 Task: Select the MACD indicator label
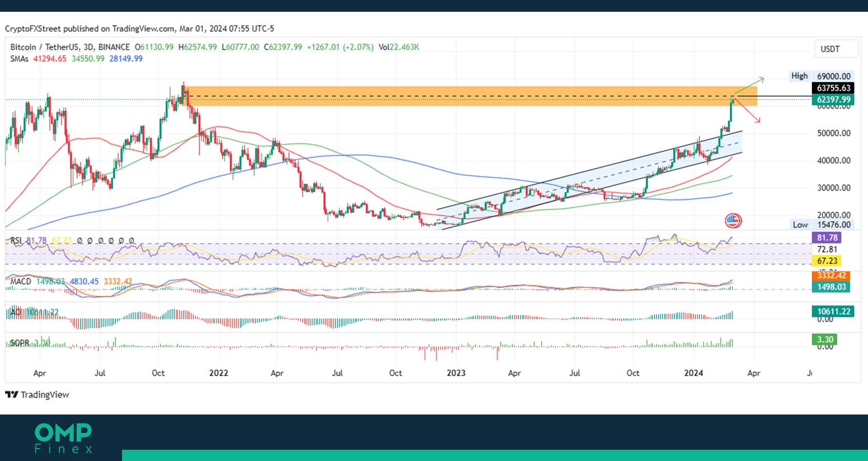(x=21, y=281)
